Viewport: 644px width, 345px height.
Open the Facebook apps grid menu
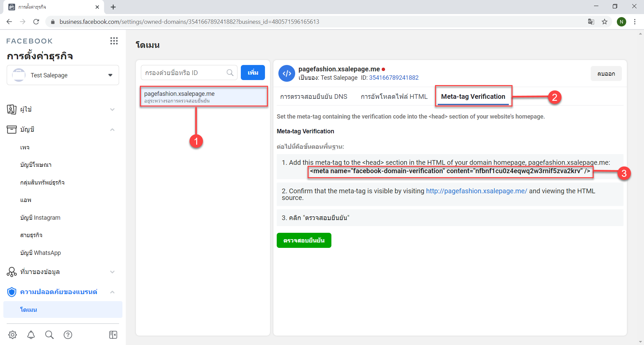pyautogui.click(x=114, y=41)
